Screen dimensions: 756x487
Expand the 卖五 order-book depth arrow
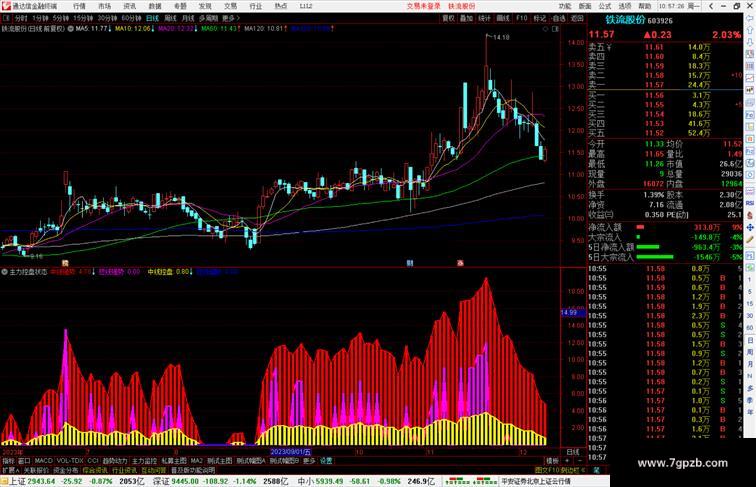(x=609, y=47)
